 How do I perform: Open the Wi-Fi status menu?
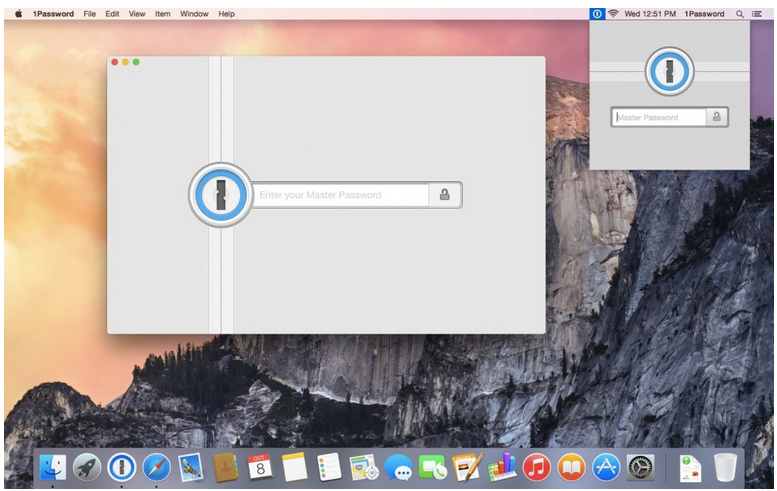[x=613, y=14]
